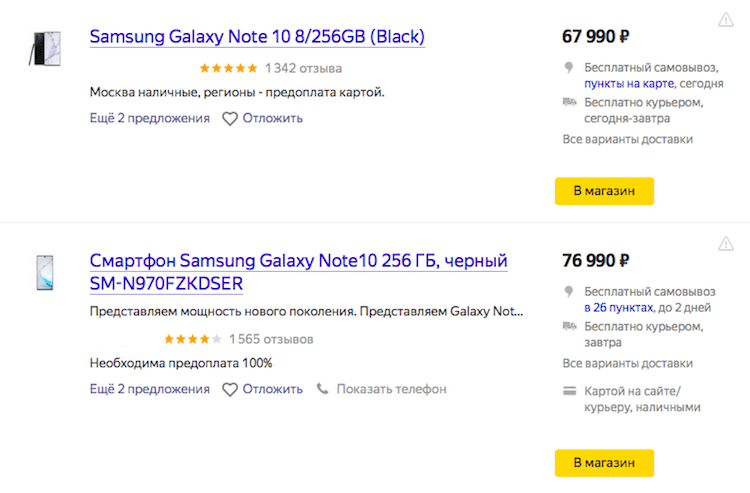
Task: Open Samsung Galaxy Note 10 8/256GB (Black) link
Action: 257,37
